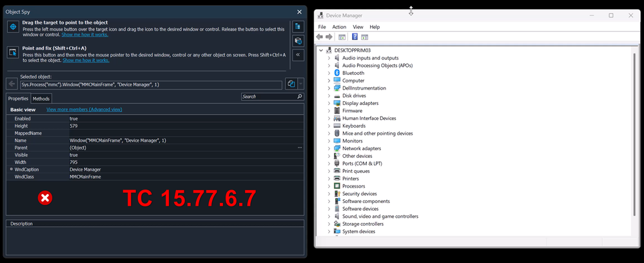Collapse the Object Spy panel with double-chevron
This screenshot has height=263, width=644.
[298, 55]
